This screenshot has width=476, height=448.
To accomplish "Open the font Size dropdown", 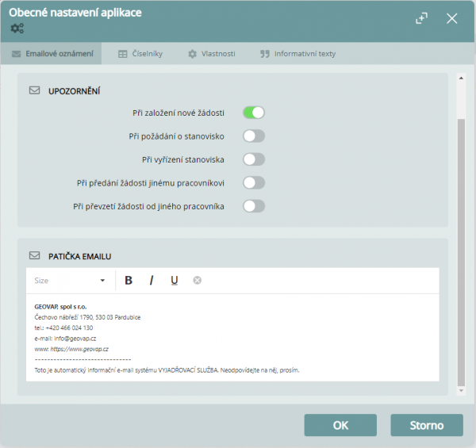I will (70, 280).
